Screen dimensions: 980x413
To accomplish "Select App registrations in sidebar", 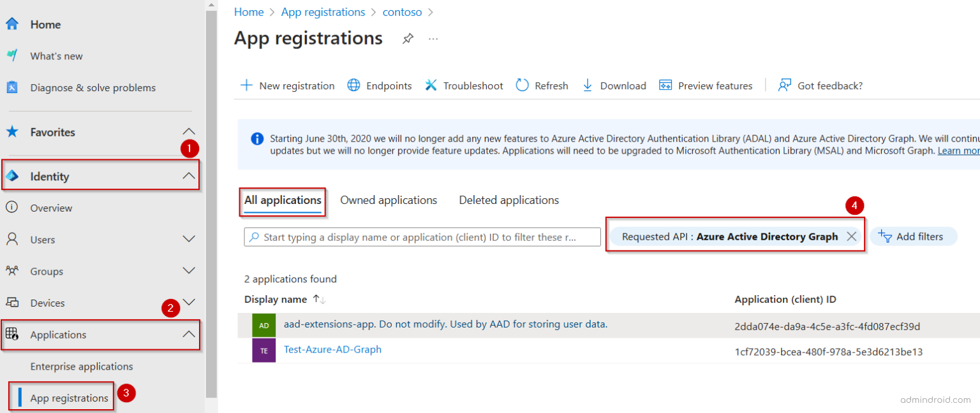I will pos(70,398).
